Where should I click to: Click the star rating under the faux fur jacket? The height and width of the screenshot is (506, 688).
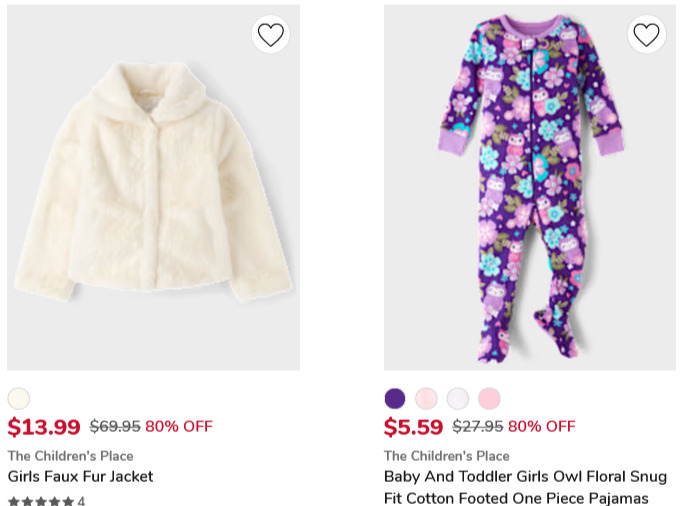point(41,501)
